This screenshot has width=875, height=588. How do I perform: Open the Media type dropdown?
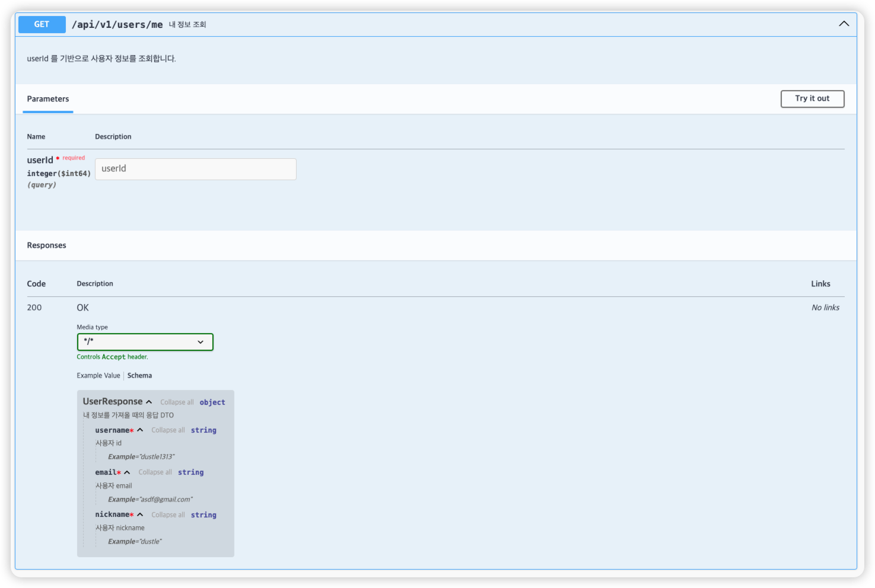click(145, 342)
